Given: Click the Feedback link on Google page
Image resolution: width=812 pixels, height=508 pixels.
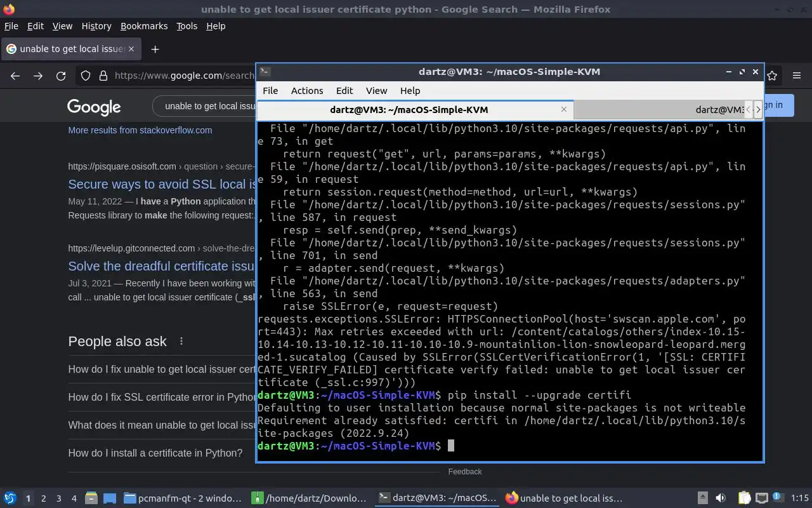Looking at the screenshot, I should pos(465,472).
